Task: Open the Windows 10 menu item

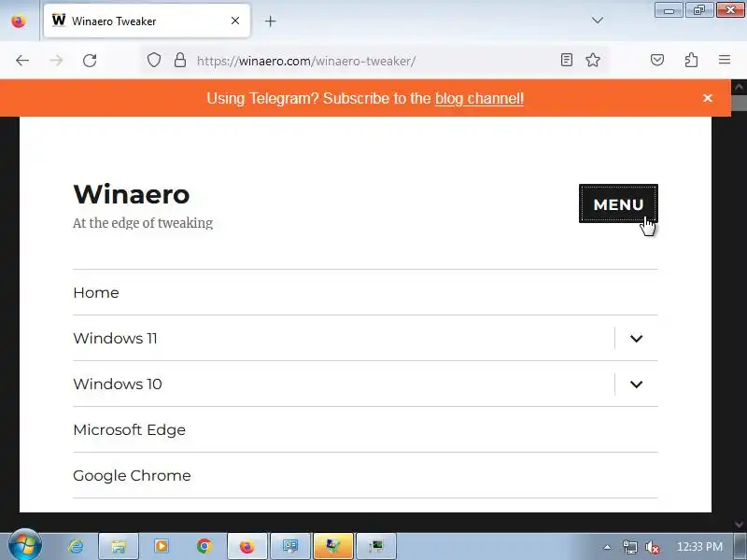Action: click(118, 384)
